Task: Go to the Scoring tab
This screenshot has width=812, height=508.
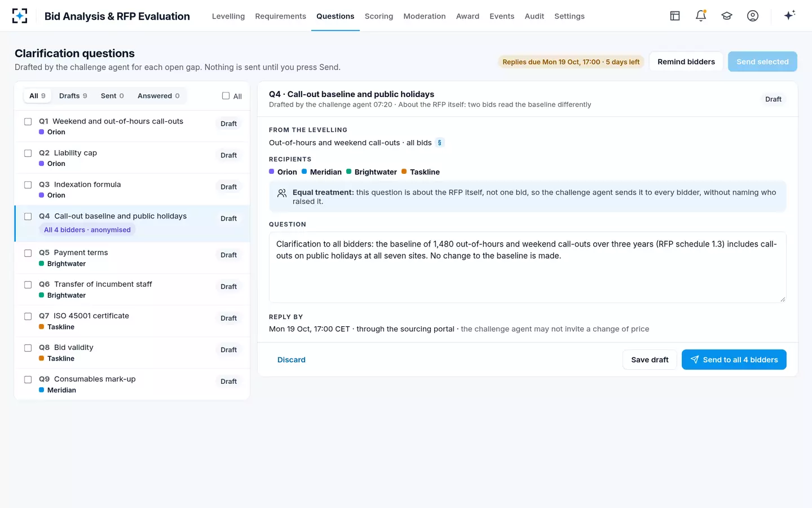Action: click(379, 16)
